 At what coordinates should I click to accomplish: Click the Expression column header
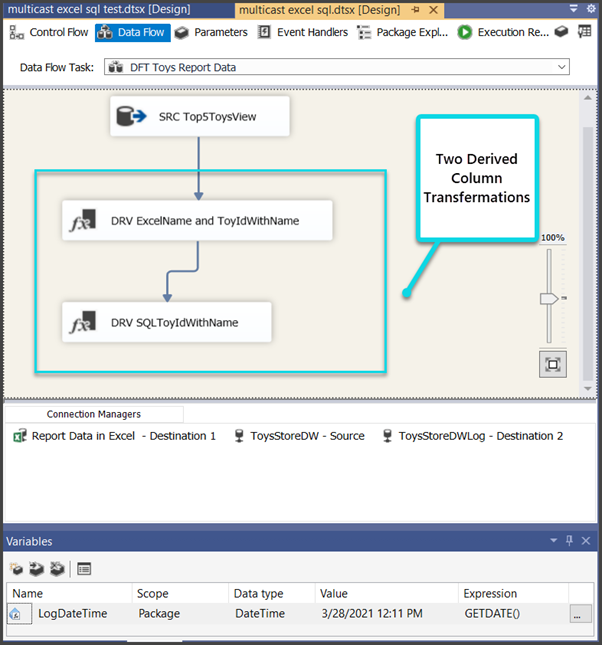pos(514,593)
